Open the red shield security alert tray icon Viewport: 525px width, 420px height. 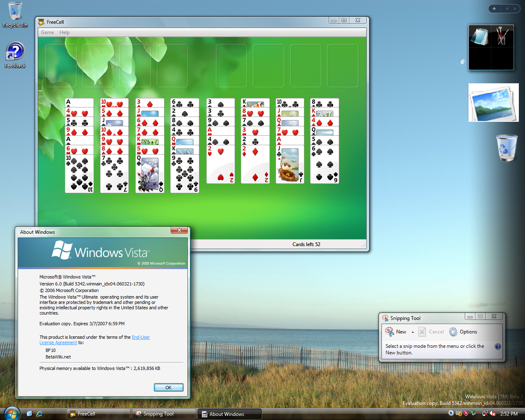point(466,413)
